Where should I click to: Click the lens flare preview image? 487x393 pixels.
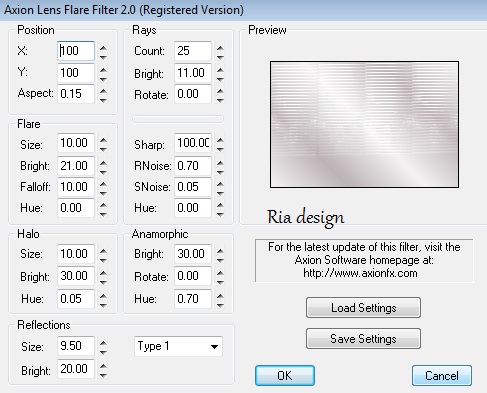(364, 124)
